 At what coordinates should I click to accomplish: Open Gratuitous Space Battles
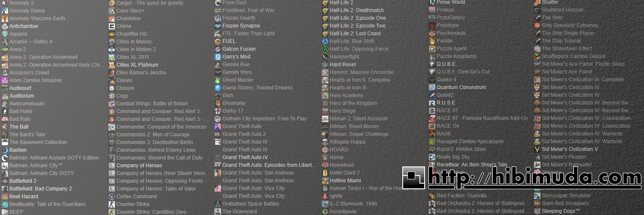[251, 204]
